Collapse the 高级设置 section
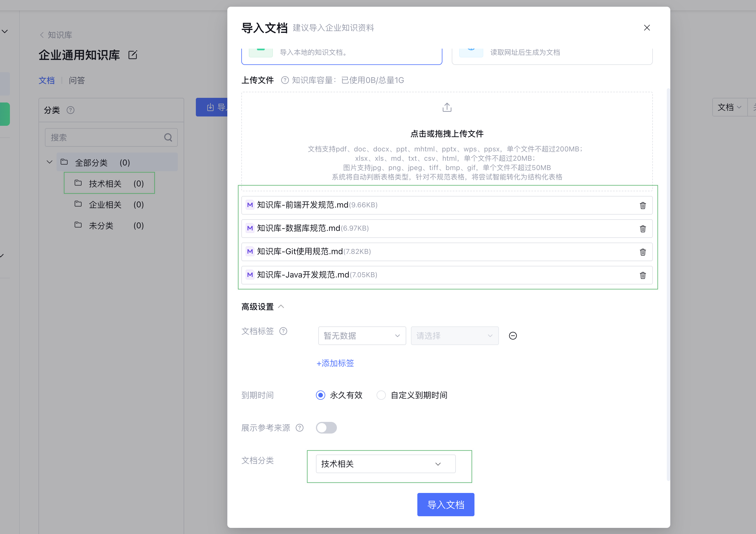Image resolution: width=756 pixels, height=534 pixels. click(x=282, y=306)
